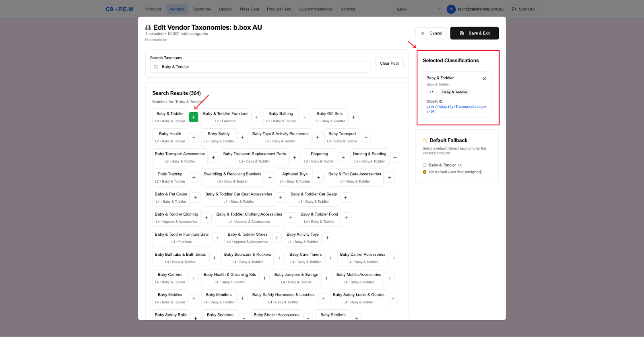The width and height of the screenshot is (644, 337).
Task: Remove Baby & Toddler from selected classifications
Action: (x=484, y=79)
